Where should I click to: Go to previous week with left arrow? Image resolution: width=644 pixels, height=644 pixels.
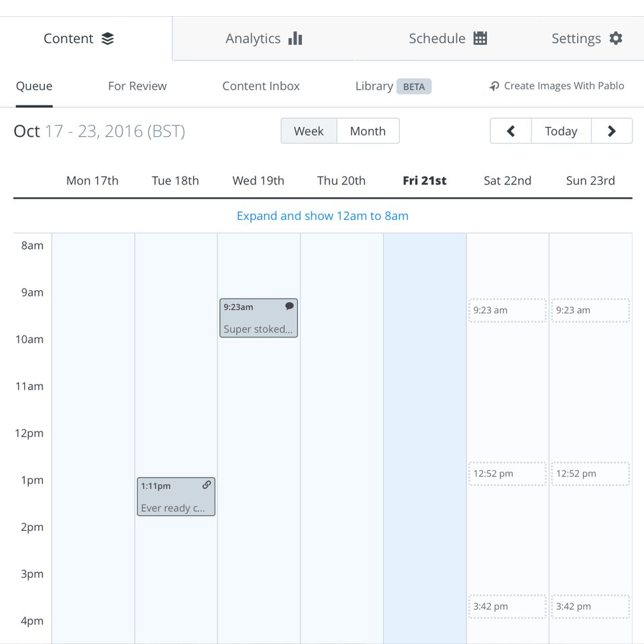pyautogui.click(x=511, y=131)
